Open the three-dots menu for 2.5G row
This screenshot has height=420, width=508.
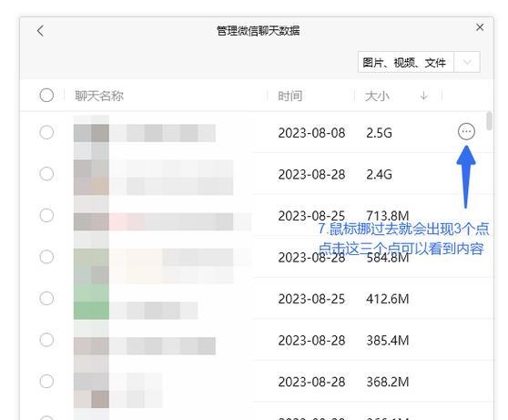tap(466, 131)
